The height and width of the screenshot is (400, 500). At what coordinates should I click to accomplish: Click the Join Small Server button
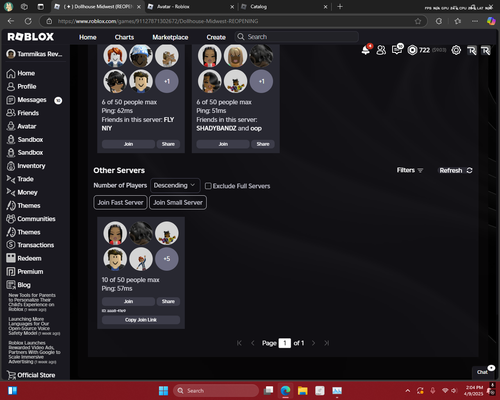pyautogui.click(x=178, y=202)
